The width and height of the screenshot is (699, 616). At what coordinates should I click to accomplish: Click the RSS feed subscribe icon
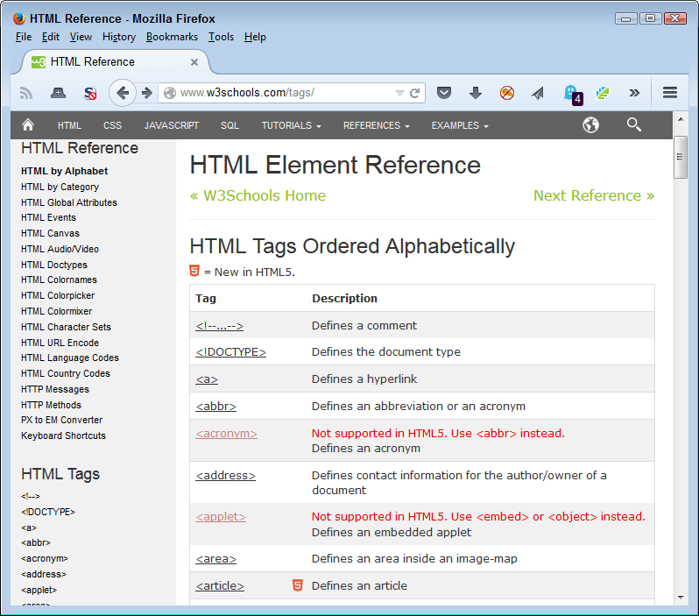(26, 93)
